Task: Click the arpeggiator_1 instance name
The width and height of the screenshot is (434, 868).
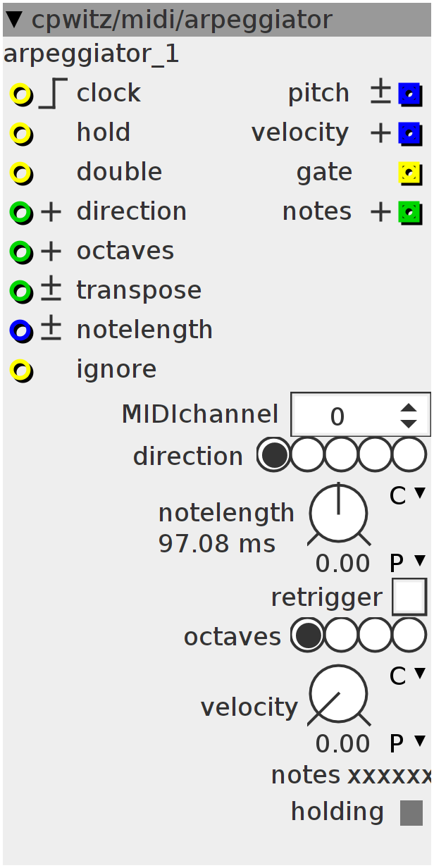Action: [x=92, y=54]
